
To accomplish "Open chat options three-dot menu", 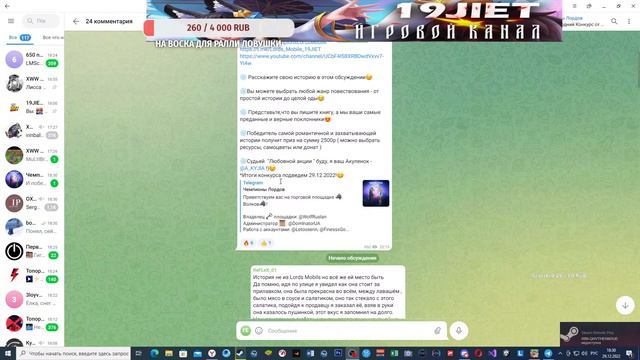I will click(629, 21).
